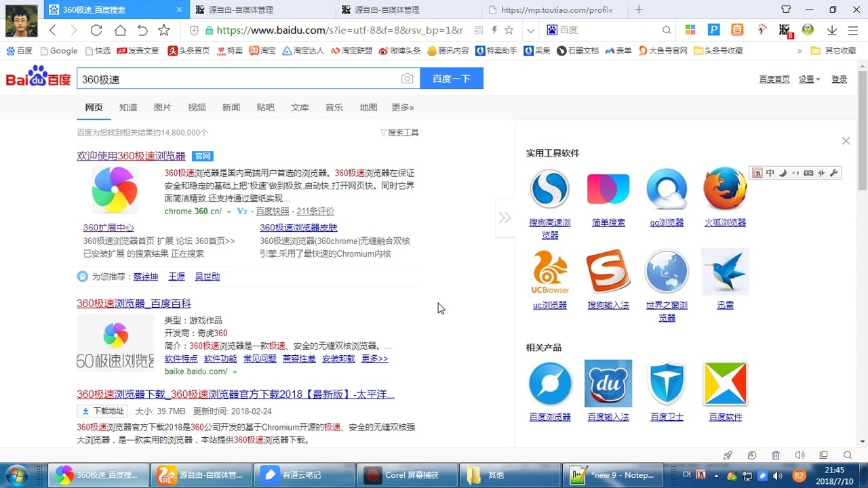Click the Baidu logo
The height and width of the screenshot is (488, 868).
(x=39, y=77)
